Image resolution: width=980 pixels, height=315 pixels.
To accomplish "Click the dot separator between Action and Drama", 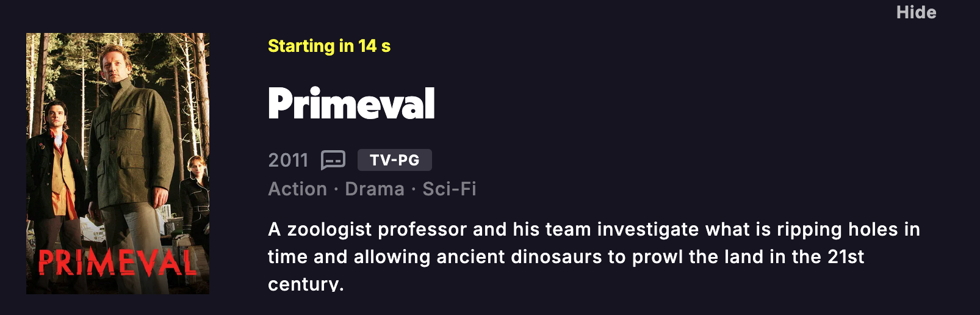I will click(336, 190).
